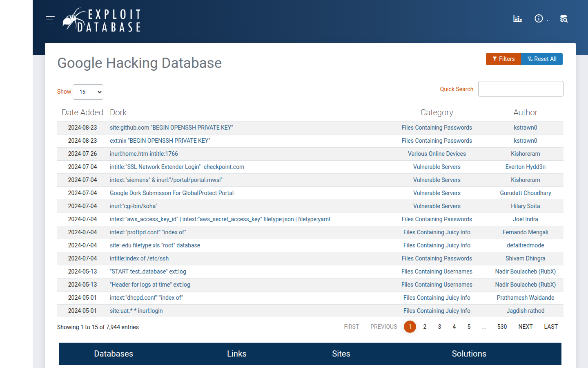588x368 pixels.
Task: Open the Links footer section
Action: click(237, 354)
